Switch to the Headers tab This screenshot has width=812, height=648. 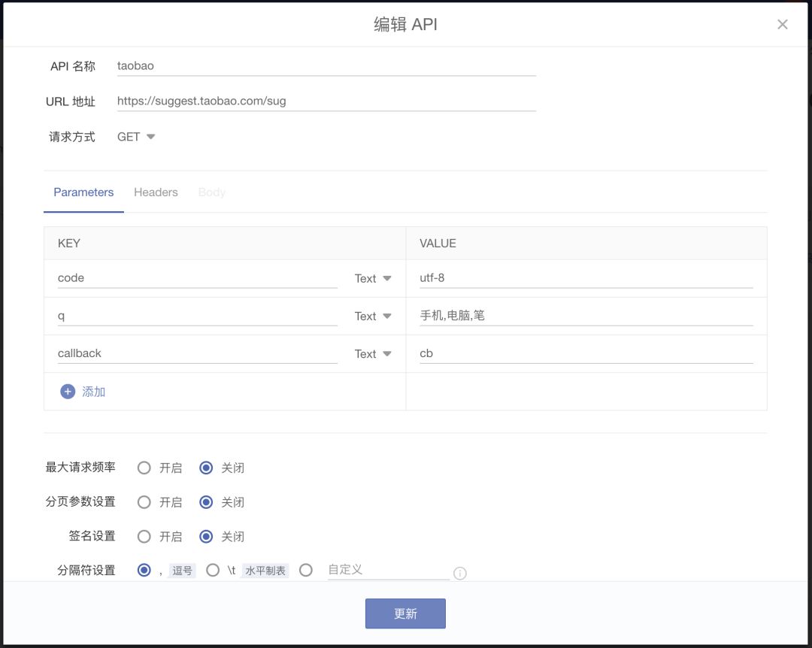tap(156, 192)
